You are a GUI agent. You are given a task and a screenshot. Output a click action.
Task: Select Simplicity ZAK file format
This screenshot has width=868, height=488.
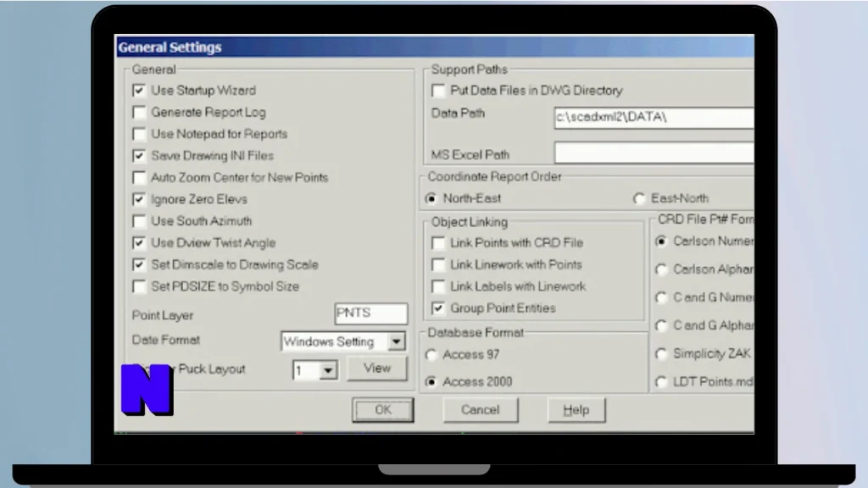click(661, 353)
